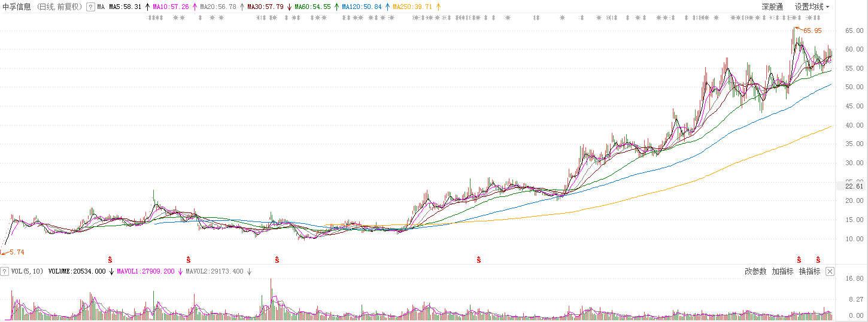Click the down arrow after VOLUME:20534.000
Image resolution: width=868 pixels, height=322 pixels.
tap(111, 272)
